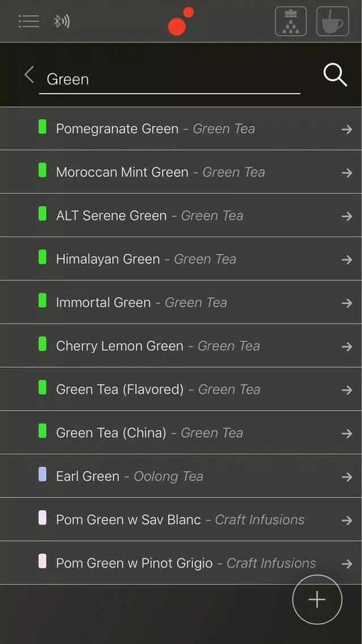Add a new recipe with plus button
Viewport: 362px width, 644px height.
317,600
